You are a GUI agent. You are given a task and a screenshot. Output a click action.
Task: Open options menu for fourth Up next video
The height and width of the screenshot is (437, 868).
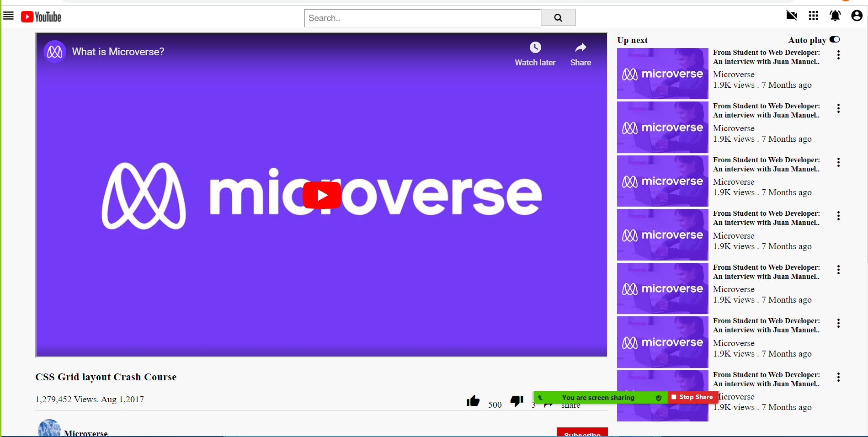click(838, 216)
